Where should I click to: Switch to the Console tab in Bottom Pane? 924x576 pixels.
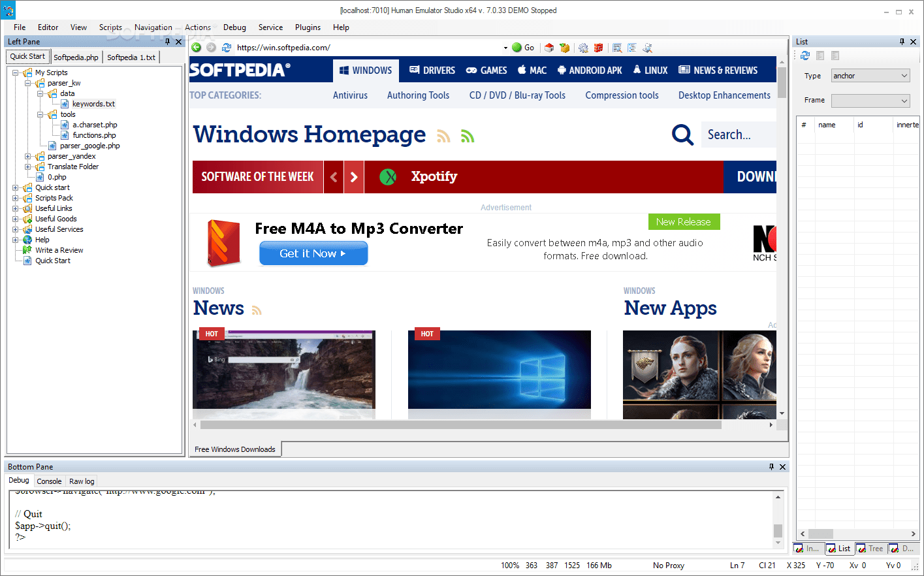49,481
